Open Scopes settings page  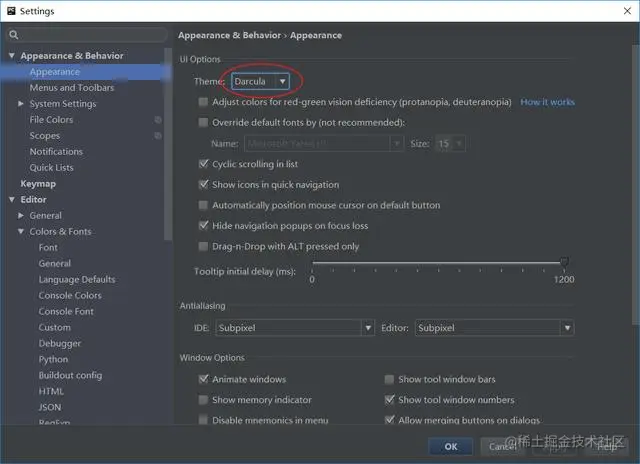45,135
